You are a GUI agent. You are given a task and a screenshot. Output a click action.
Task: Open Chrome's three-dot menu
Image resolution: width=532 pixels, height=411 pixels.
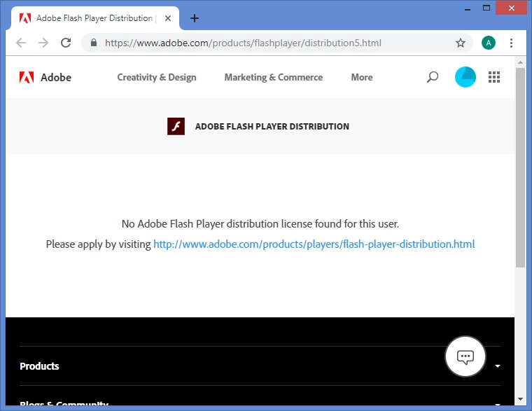[511, 43]
